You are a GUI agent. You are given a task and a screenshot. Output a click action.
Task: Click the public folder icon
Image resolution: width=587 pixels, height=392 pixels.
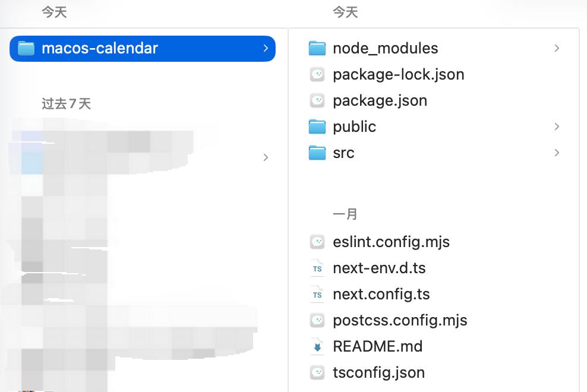[317, 127]
